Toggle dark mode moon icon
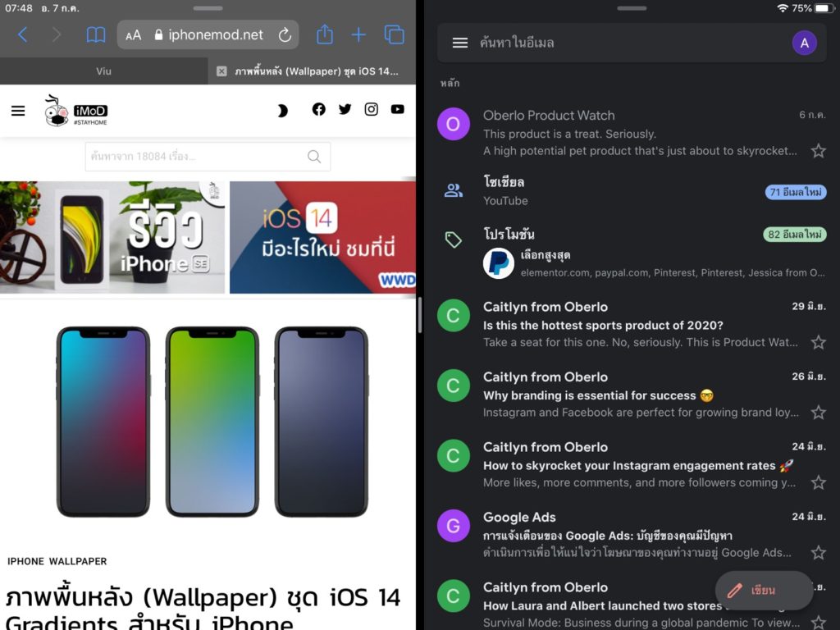Viewport: 840px width, 630px height. (x=282, y=110)
